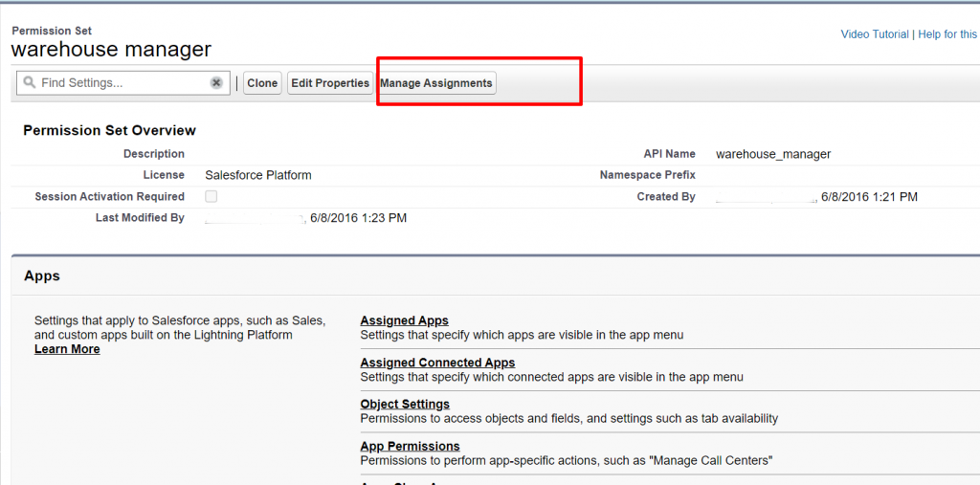Open Edit Properties

coord(330,83)
